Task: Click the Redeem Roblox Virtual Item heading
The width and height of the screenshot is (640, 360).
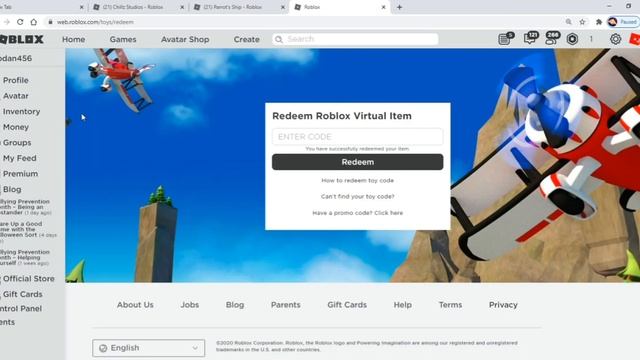Action: click(x=342, y=116)
